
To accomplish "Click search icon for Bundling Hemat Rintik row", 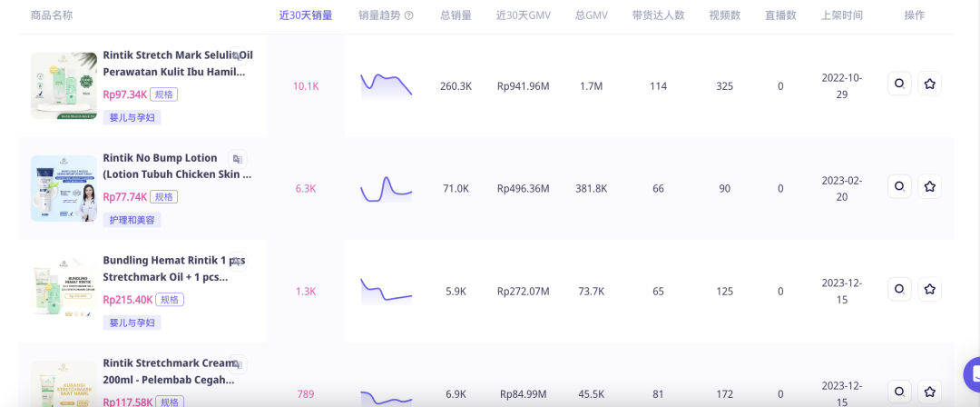I will click(x=899, y=290).
